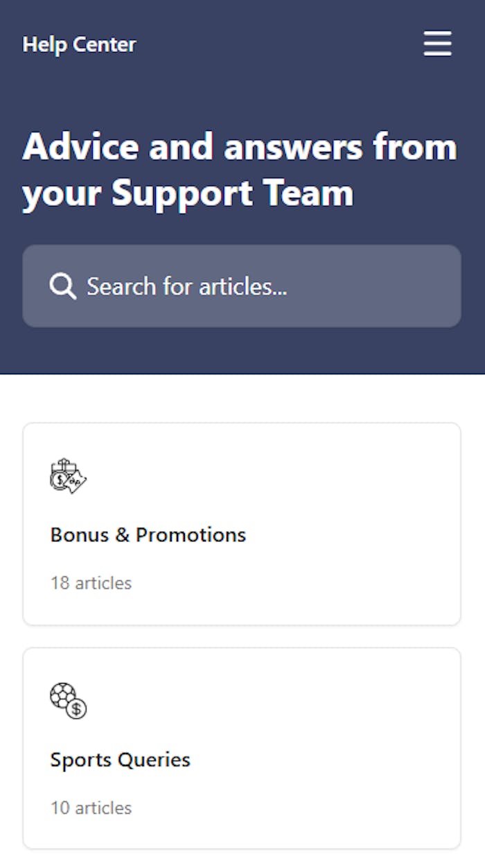The width and height of the screenshot is (485, 868).
Task: Open the Bonus & Promotions title link
Action: pos(148,535)
